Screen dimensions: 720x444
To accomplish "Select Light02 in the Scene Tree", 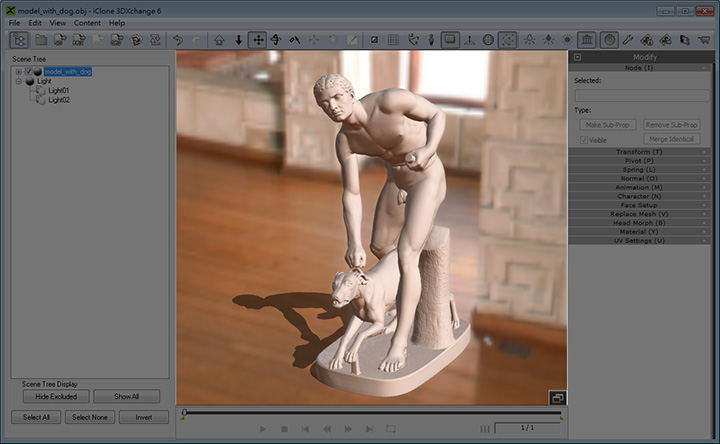I will click(59, 100).
